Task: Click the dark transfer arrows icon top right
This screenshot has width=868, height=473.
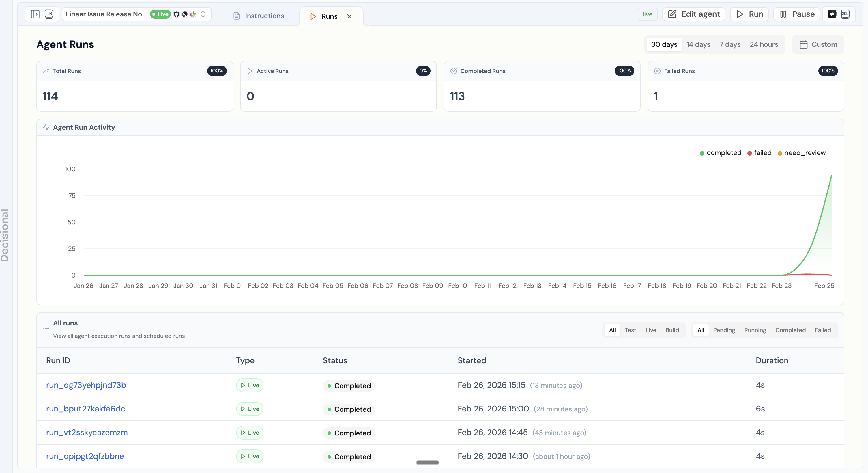Action: [832, 14]
